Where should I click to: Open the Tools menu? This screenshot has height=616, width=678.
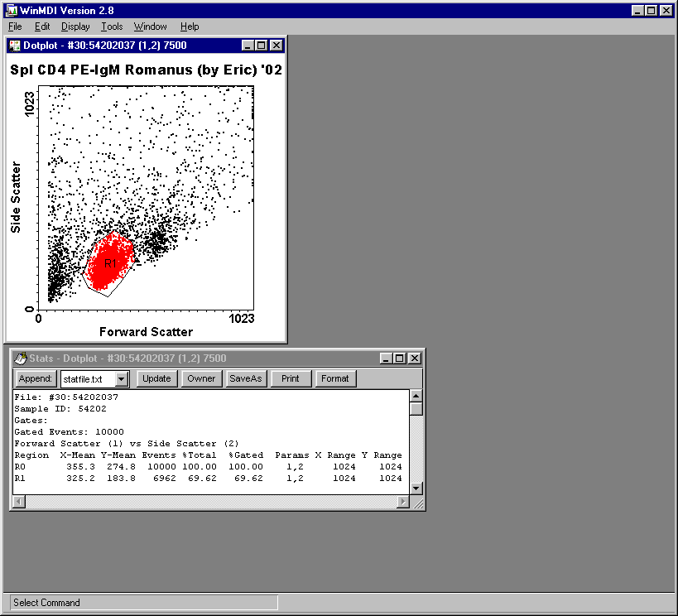point(112,26)
